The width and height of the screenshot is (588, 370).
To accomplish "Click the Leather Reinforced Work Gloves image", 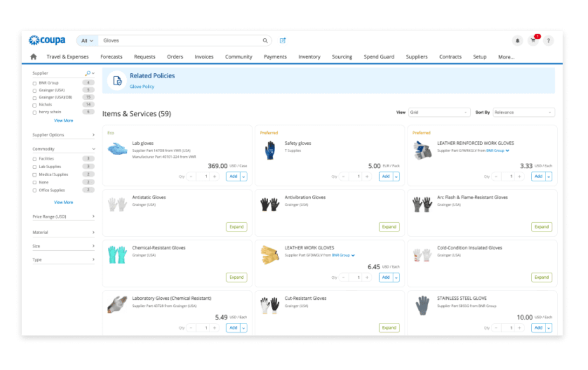I will [x=422, y=150].
